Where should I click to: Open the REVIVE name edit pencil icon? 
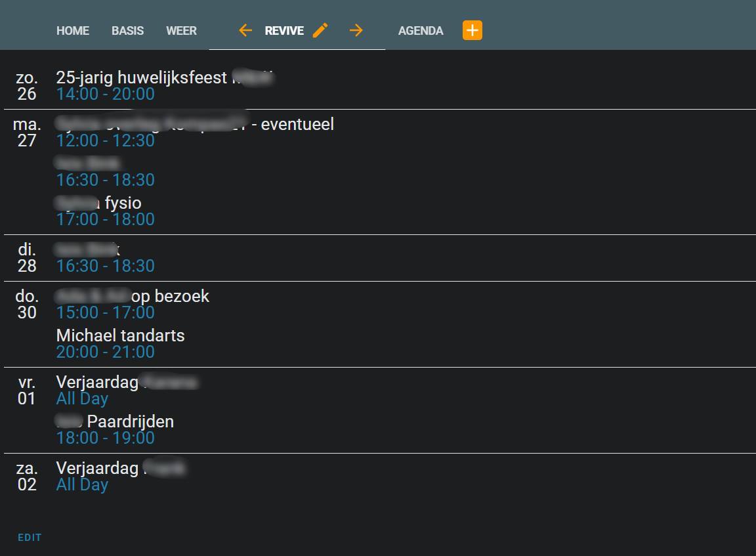[320, 30]
